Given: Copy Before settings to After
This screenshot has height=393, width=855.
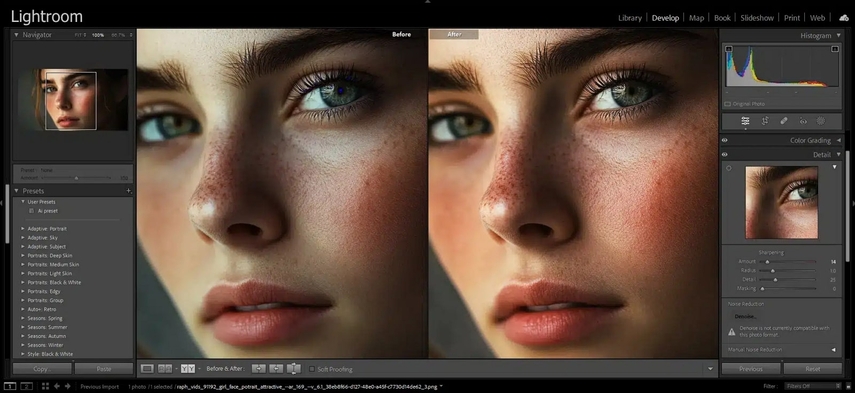Looking at the screenshot, I should (x=258, y=369).
